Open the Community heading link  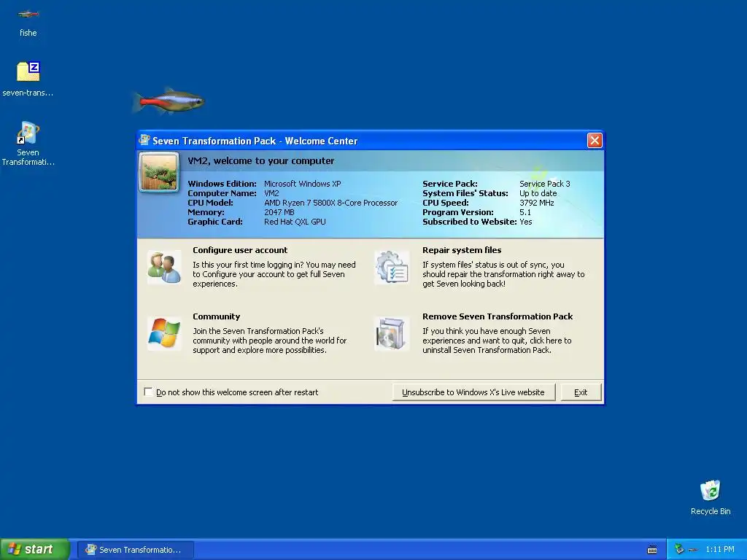point(216,316)
